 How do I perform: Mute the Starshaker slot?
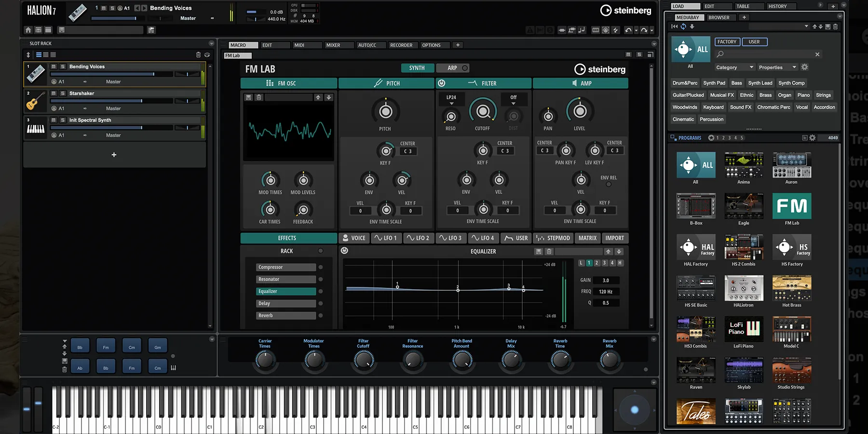(x=54, y=93)
